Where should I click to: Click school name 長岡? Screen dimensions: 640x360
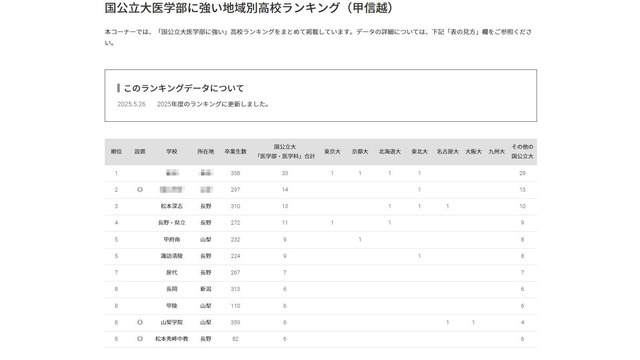pyautogui.click(x=172, y=289)
